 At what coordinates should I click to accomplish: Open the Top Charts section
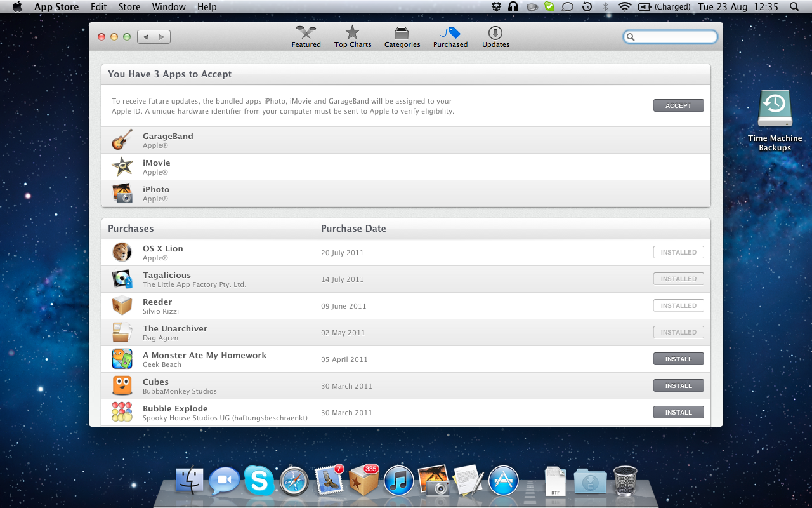(x=353, y=37)
